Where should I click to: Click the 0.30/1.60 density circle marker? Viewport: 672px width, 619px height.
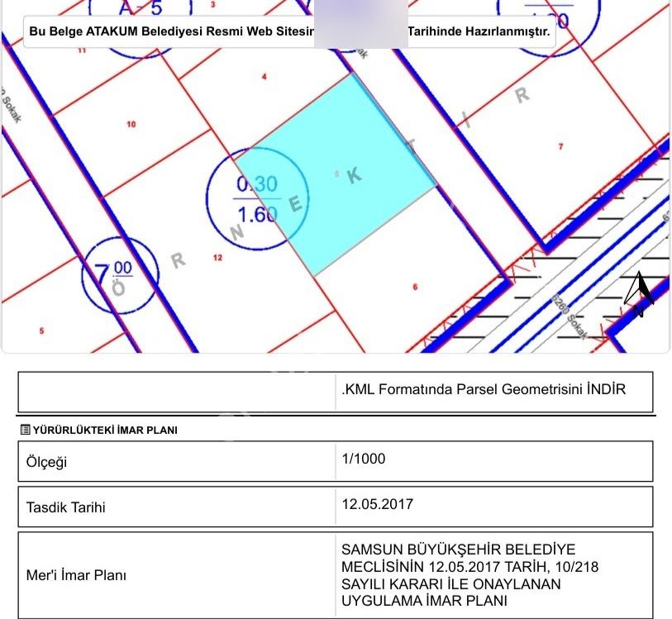point(257,199)
